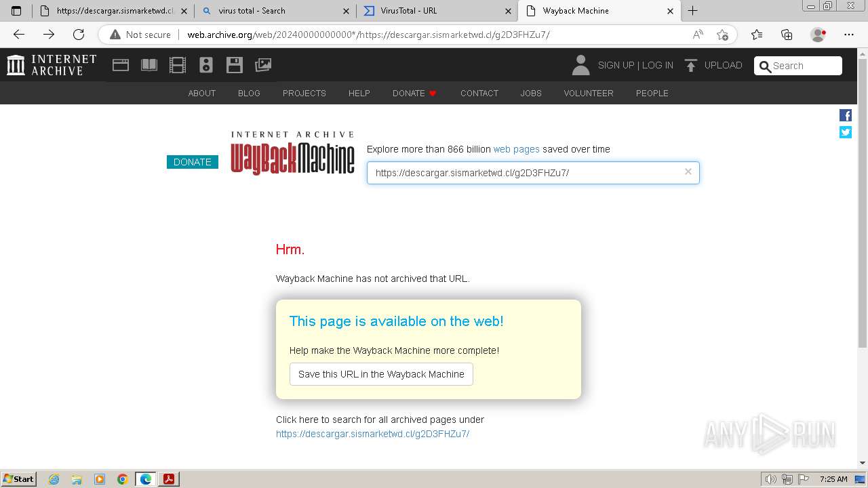Open the Internet Archive home logo
Viewport: 868px width, 488px height.
[52, 65]
